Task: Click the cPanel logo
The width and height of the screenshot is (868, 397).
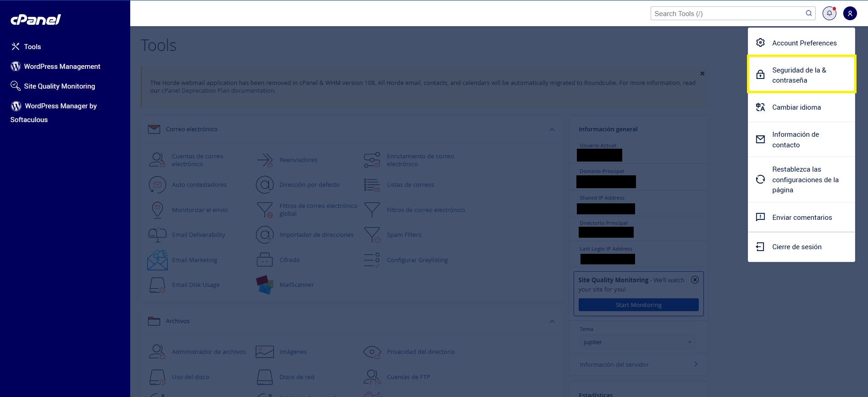Action: [x=36, y=20]
